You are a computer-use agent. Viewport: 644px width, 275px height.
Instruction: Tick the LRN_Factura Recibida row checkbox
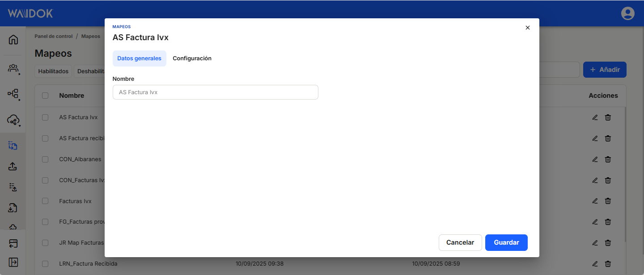click(45, 264)
